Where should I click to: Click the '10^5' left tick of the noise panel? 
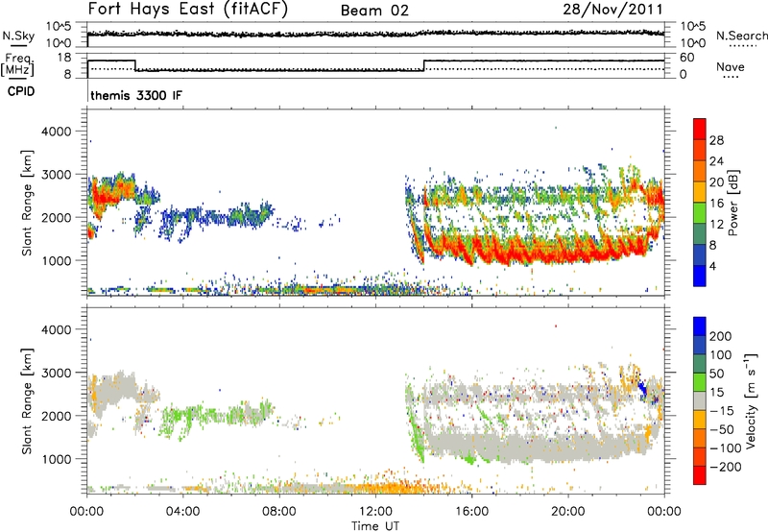pos(59,26)
